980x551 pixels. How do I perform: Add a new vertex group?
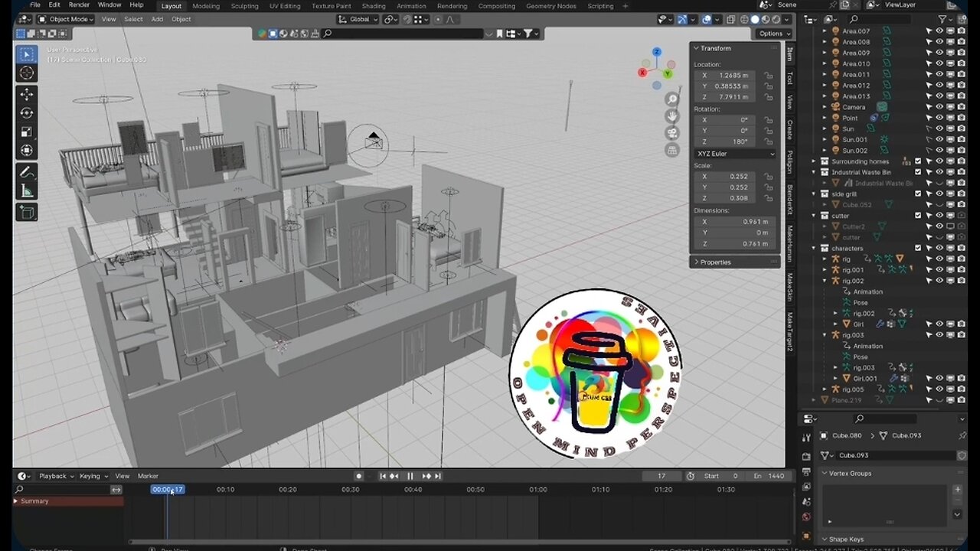tap(957, 489)
